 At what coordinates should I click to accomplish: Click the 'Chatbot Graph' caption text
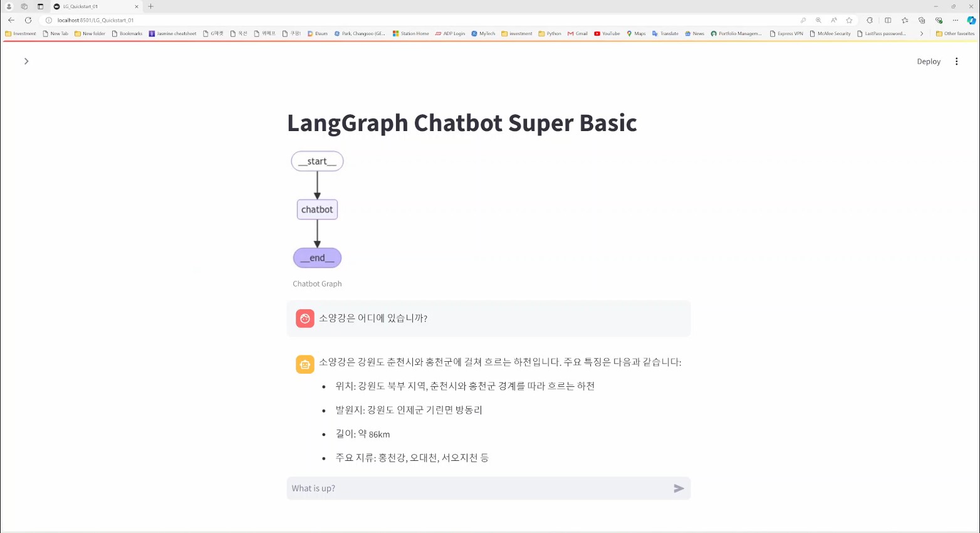click(317, 284)
